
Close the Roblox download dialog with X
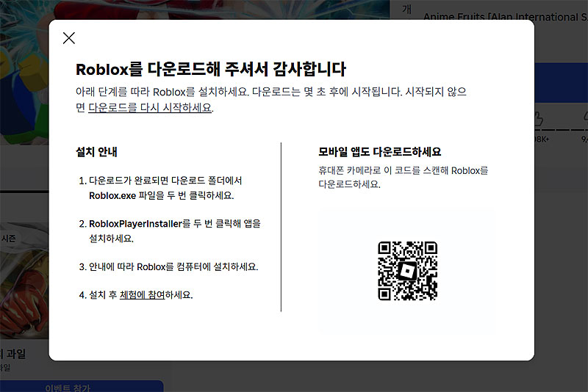69,38
